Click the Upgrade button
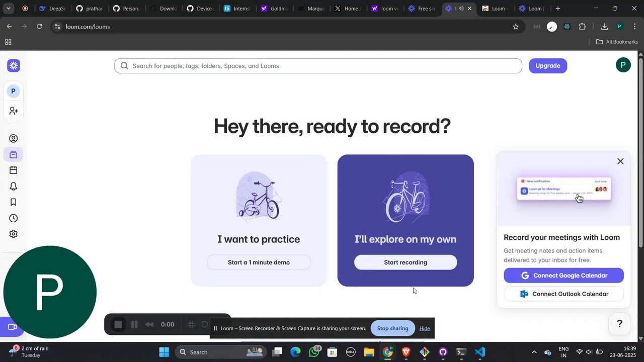 click(548, 66)
